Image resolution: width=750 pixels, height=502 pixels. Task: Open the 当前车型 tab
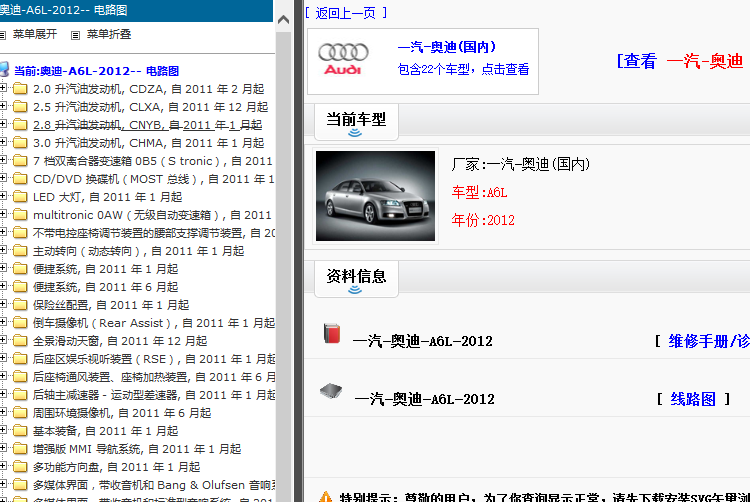[356, 122]
